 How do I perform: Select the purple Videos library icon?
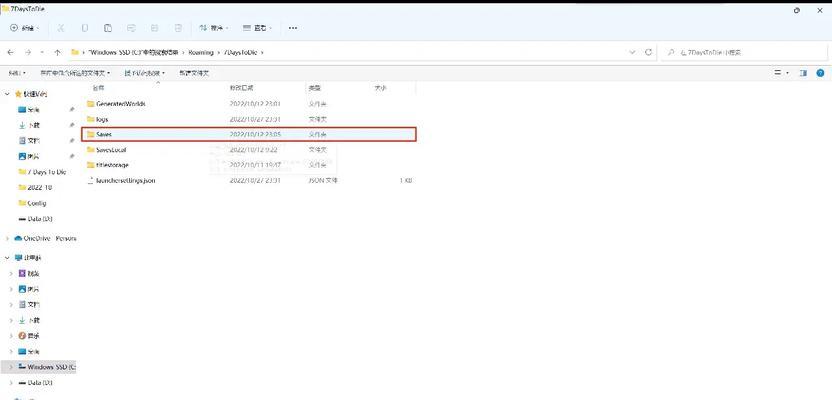click(22, 274)
